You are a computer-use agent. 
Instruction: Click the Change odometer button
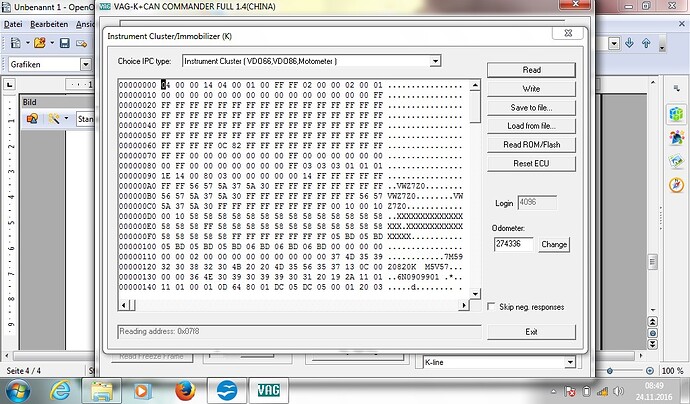(554, 244)
